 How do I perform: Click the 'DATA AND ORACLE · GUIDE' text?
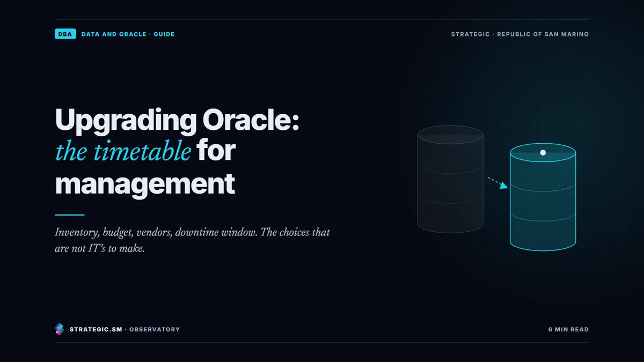pyautogui.click(x=128, y=34)
